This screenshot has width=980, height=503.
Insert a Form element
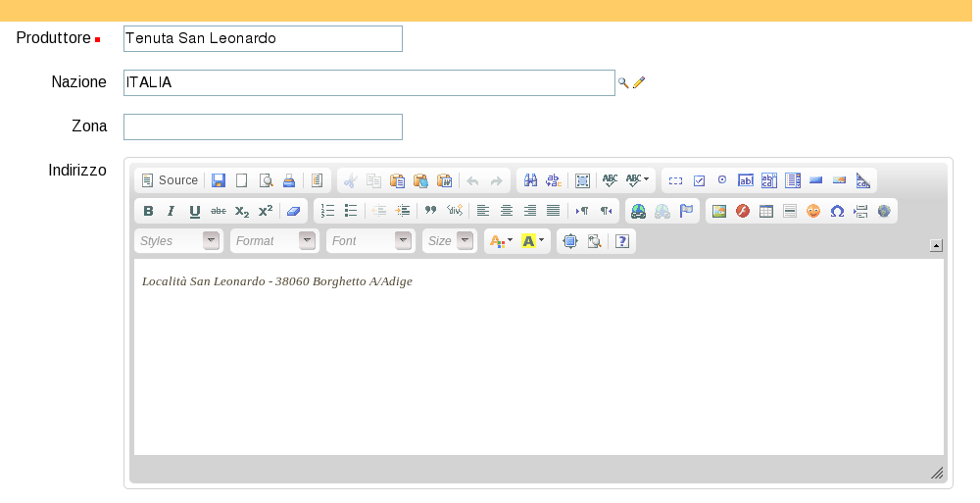pyautogui.click(x=675, y=180)
